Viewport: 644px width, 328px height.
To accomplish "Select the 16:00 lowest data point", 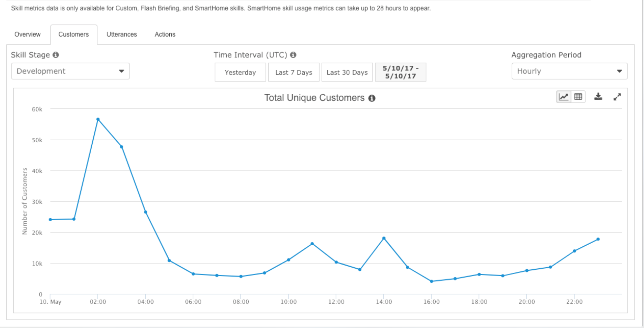I will tap(432, 281).
